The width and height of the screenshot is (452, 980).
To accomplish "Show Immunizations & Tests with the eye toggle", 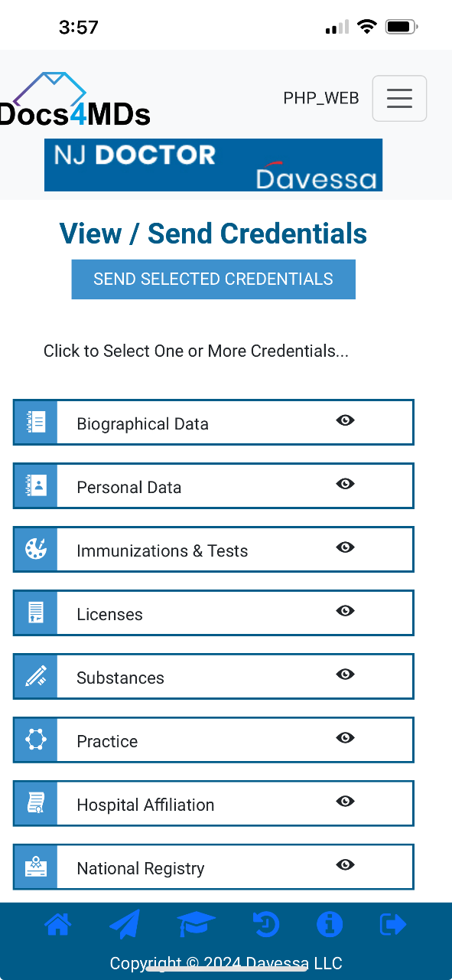I will 345,547.
